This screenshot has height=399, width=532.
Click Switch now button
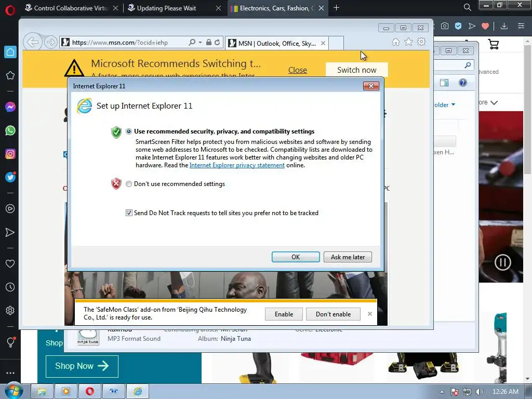tap(356, 70)
